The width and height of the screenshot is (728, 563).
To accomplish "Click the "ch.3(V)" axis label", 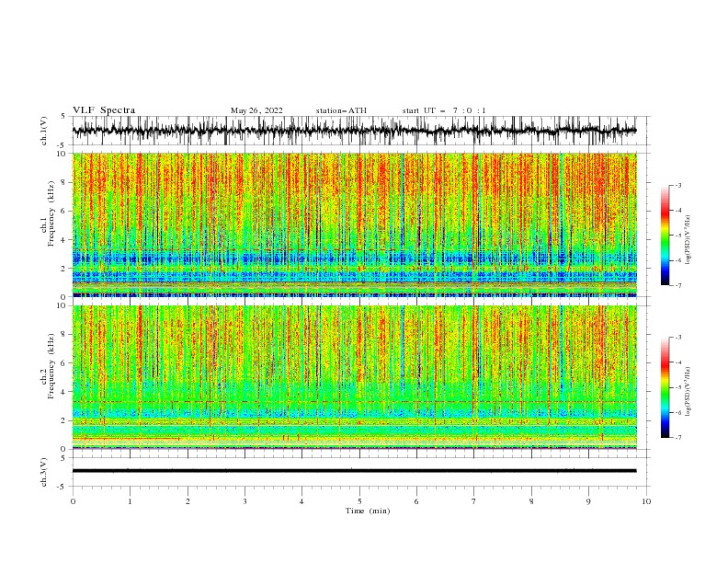I will pyautogui.click(x=44, y=472).
